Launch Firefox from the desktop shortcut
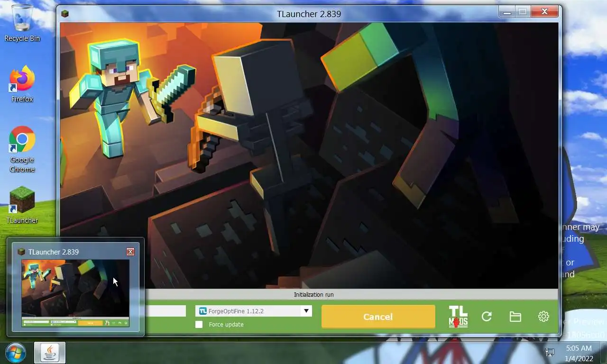 click(x=22, y=84)
